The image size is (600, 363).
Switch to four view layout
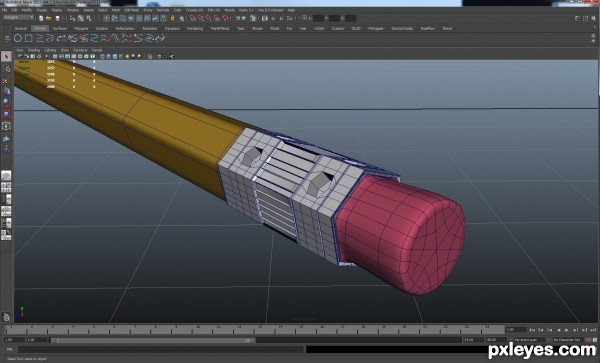tap(6, 187)
